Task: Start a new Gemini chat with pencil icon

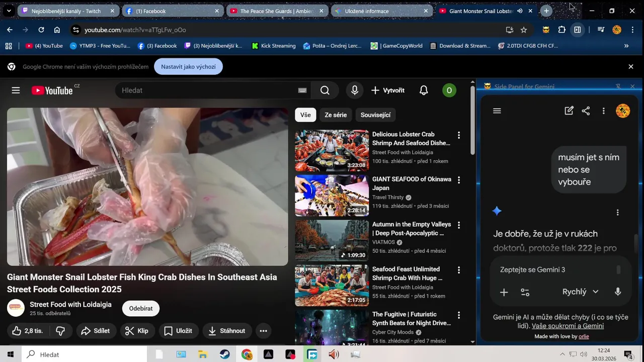Action: click(569, 111)
